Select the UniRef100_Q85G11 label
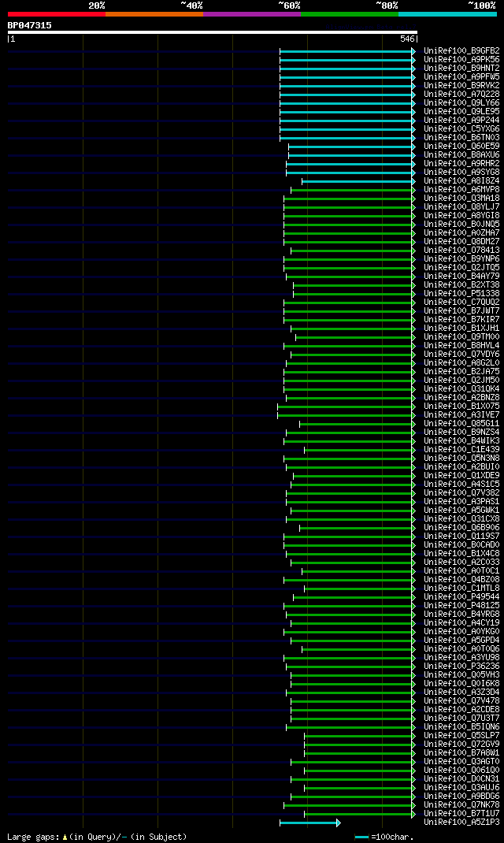This screenshot has height=843, width=504. tap(461, 423)
